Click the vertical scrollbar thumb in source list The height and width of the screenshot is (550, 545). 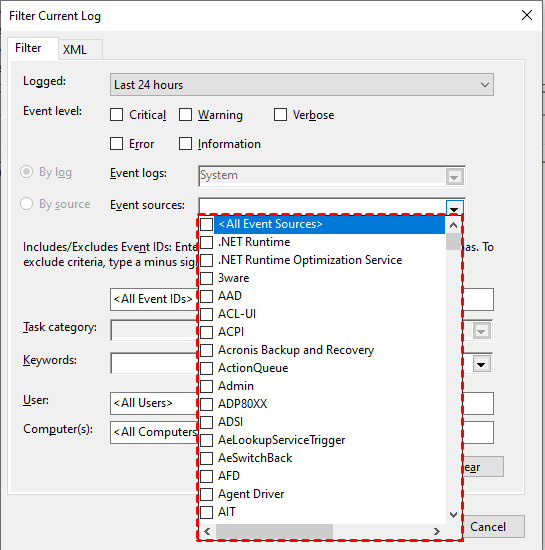tap(453, 242)
